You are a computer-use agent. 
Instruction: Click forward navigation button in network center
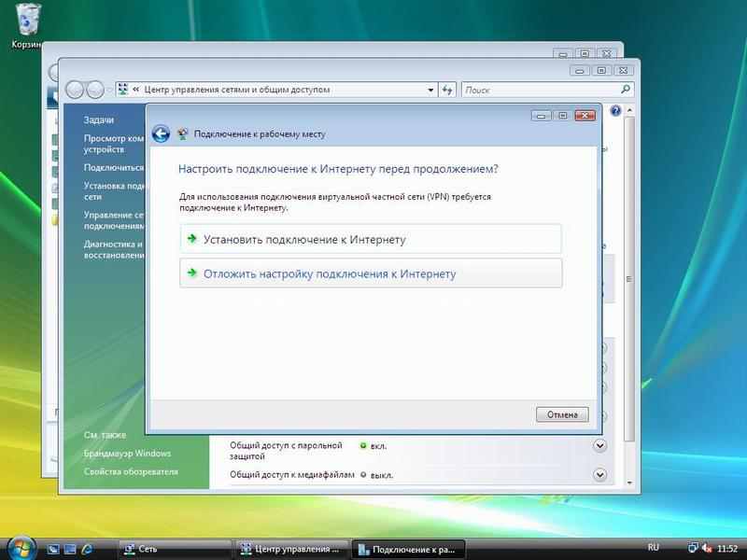click(95, 90)
